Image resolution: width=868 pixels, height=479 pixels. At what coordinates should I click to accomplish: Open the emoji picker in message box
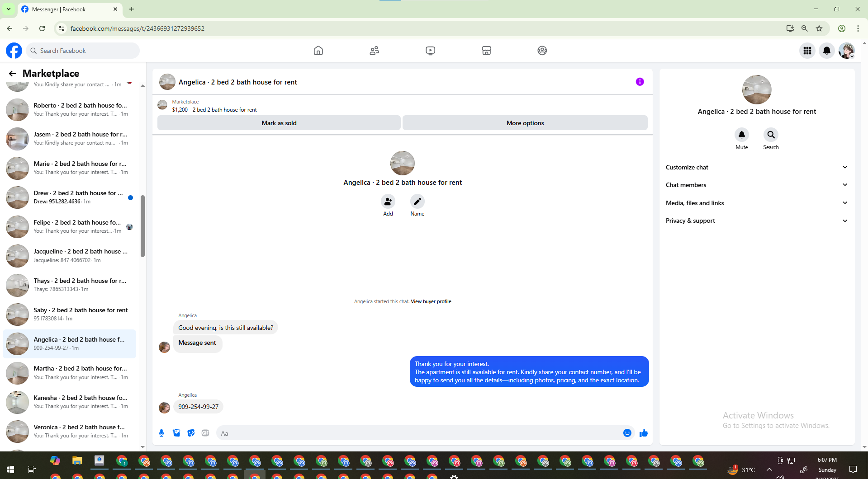(x=627, y=433)
